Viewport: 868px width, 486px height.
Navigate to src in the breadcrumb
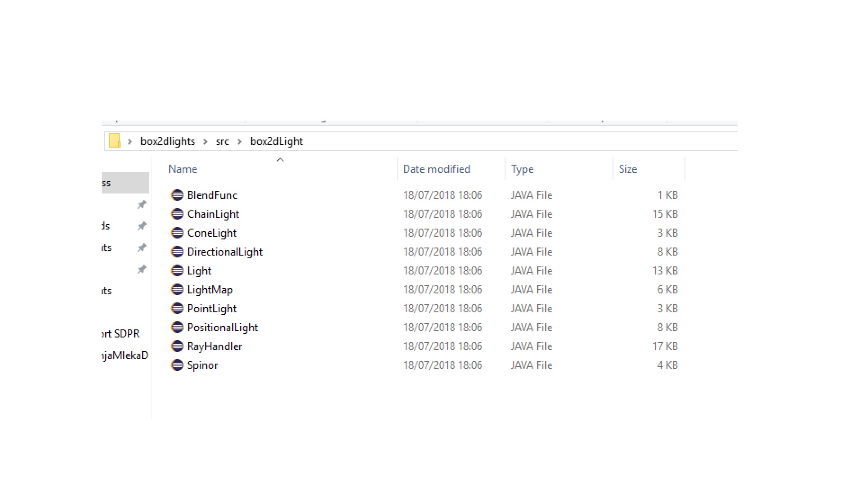click(x=222, y=141)
